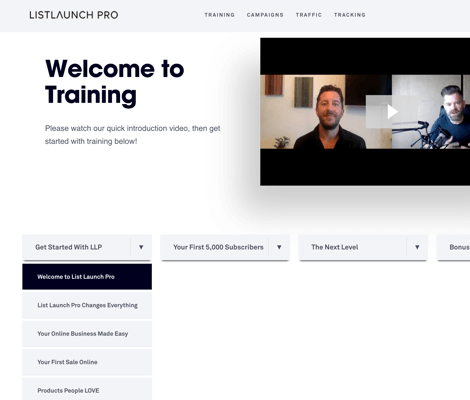Viewport: 470px width, 400px height.
Task: Open Products People LOVE lesson
Action: click(87, 389)
